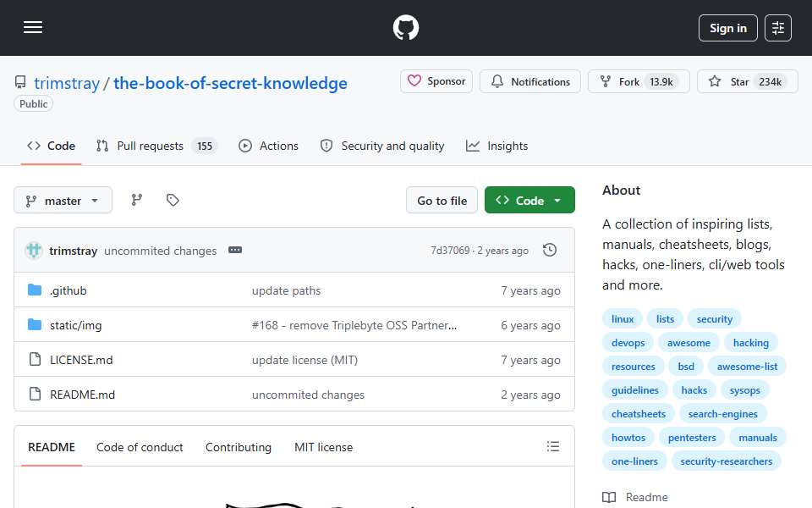812x508 pixels.
Task: Click the .github folder icon
Action: 35,290
